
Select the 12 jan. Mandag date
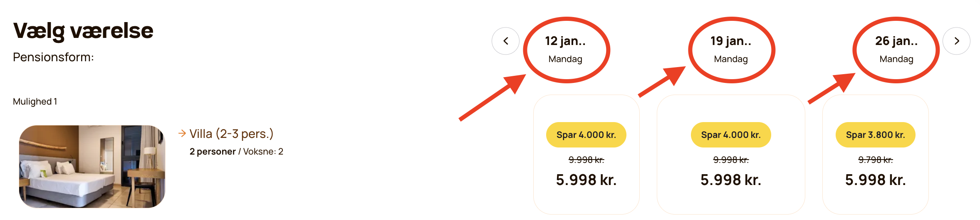[565, 49]
